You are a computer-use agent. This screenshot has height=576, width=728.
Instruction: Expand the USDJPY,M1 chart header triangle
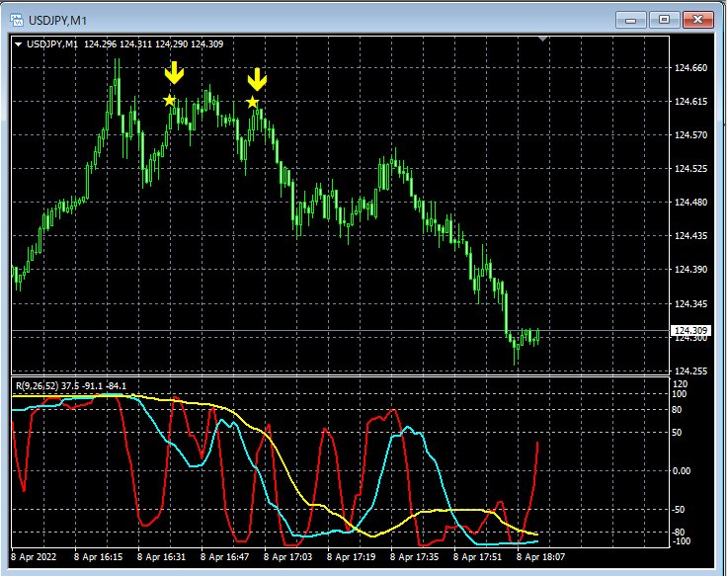click(18, 44)
